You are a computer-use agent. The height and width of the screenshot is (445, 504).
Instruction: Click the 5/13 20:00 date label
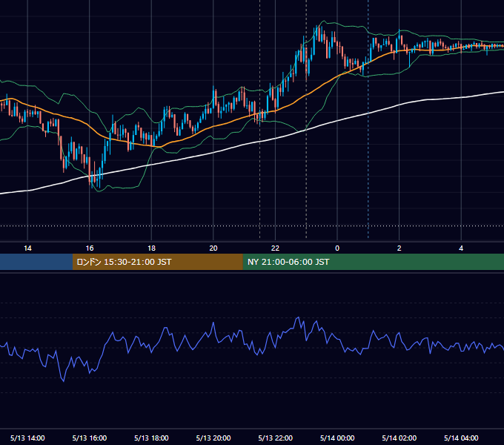coord(213,438)
